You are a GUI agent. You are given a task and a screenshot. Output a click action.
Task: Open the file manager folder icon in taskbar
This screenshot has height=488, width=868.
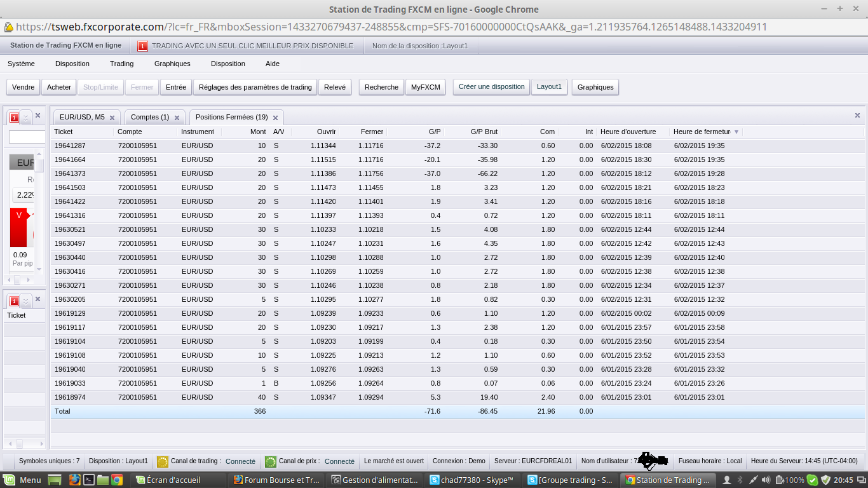point(103,480)
